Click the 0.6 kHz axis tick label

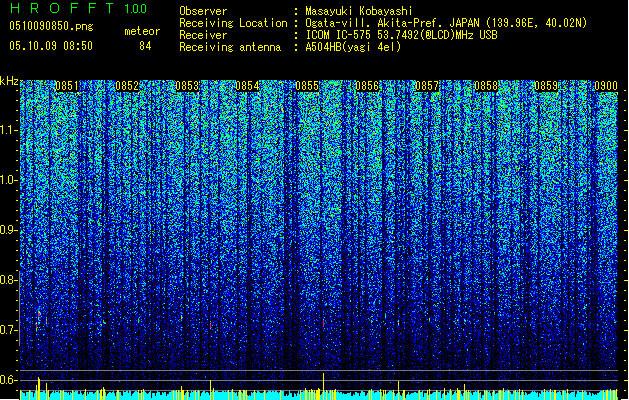pos(9,380)
